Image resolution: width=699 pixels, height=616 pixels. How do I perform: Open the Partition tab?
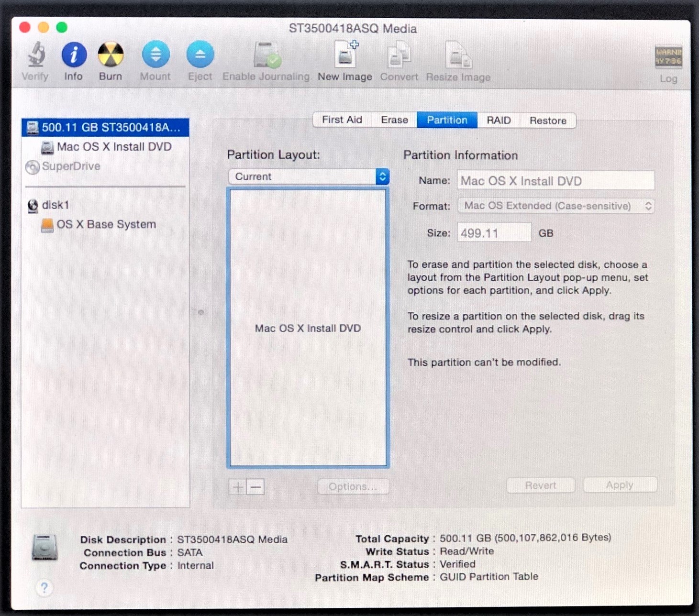click(x=447, y=120)
